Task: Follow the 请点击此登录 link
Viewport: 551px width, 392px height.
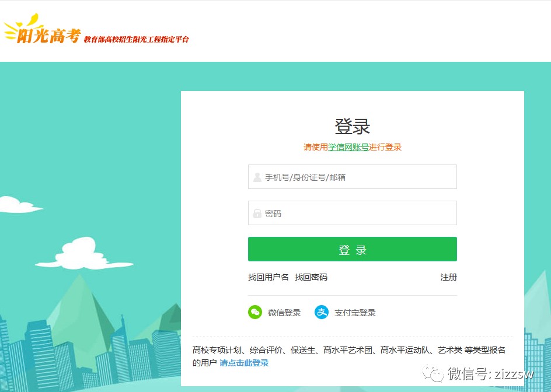Action: [244, 363]
